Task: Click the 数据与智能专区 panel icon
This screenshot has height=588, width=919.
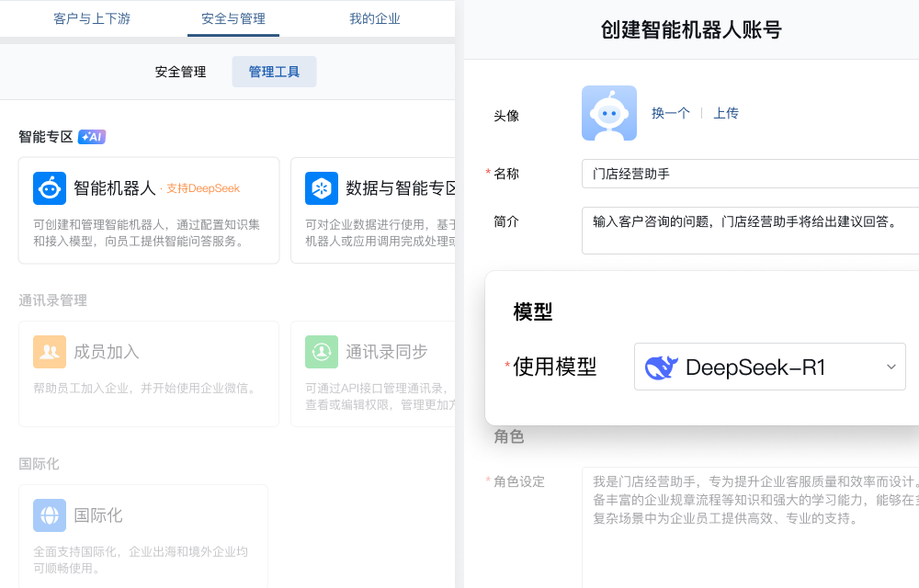Action: 321,187
